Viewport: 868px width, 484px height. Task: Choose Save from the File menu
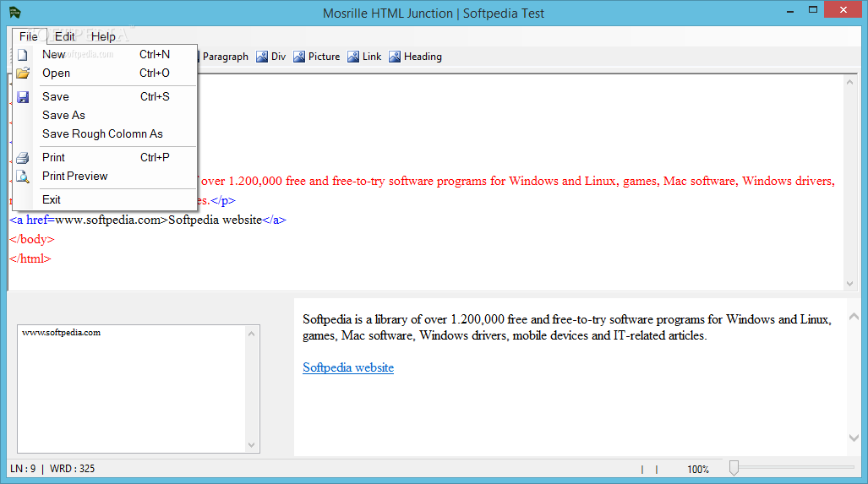pyautogui.click(x=105, y=97)
